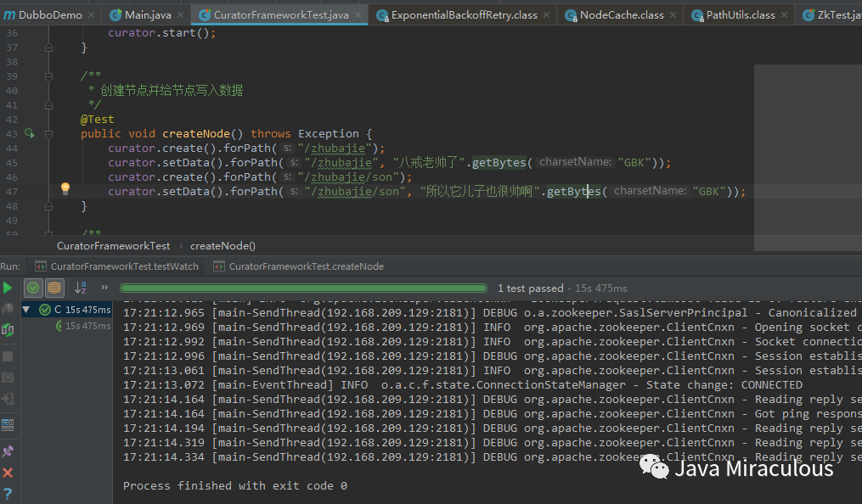Image resolution: width=862 pixels, height=504 pixels.
Task: Collapse the test tree root node arrow
Action: (x=25, y=310)
